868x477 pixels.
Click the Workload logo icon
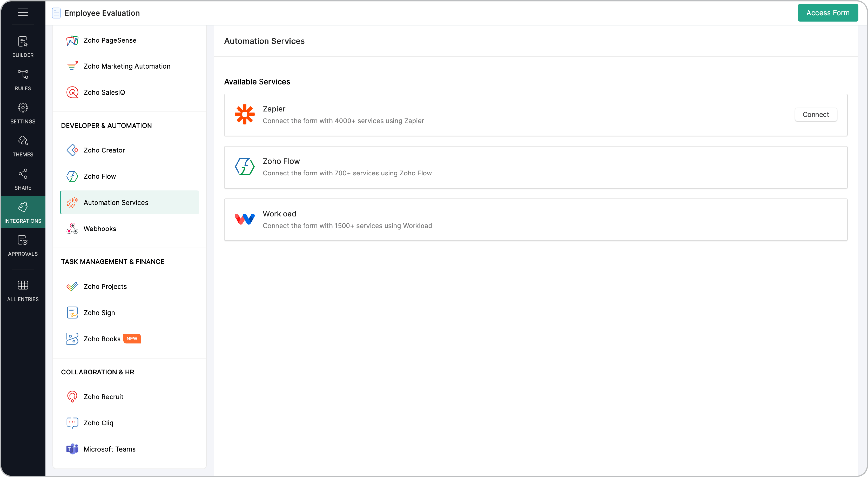244,219
